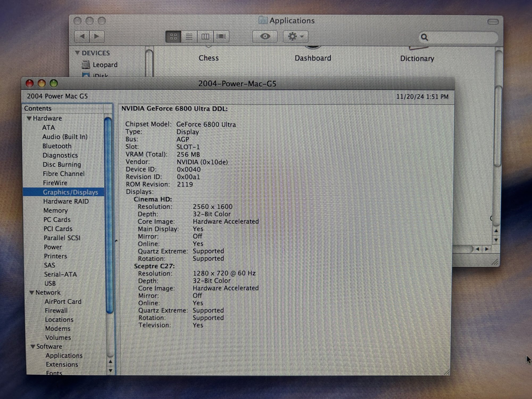Open the Action gear menu
Screen dimensions: 532x399
coord(296,36)
